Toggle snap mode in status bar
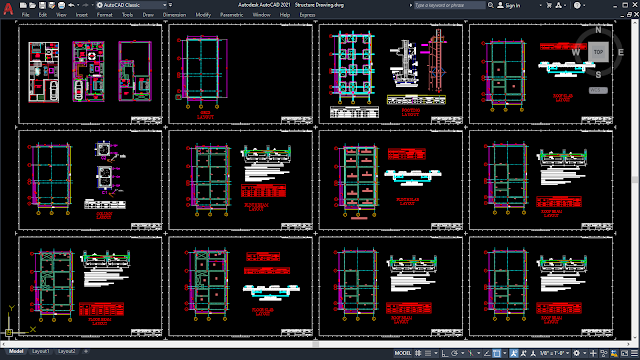 tap(428, 353)
